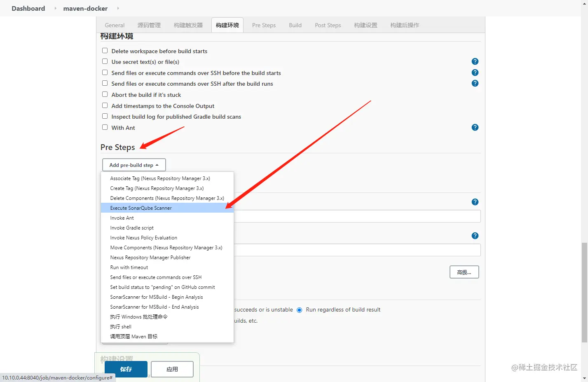This screenshot has width=588, height=382.
Task: Switch to the General tab
Action: [x=115, y=25]
